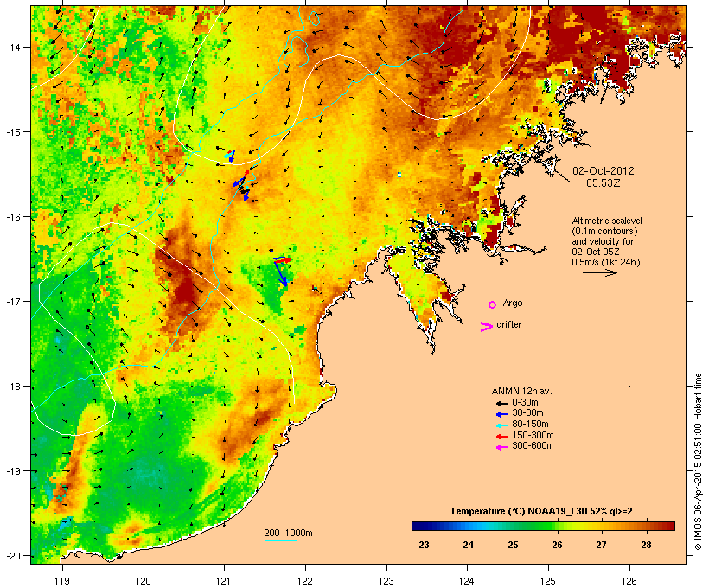Click the '300-600m' depth label
709x588 pixels.
(533, 446)
